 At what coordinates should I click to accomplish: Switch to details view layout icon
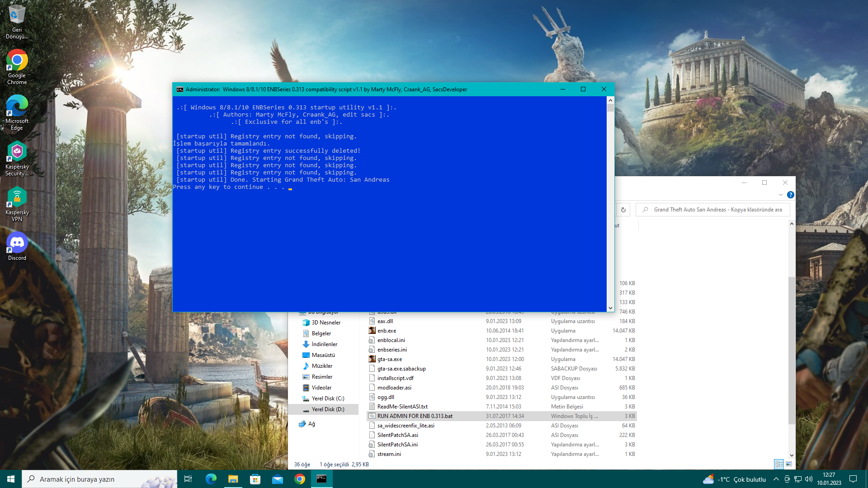[x=779, y=464]
